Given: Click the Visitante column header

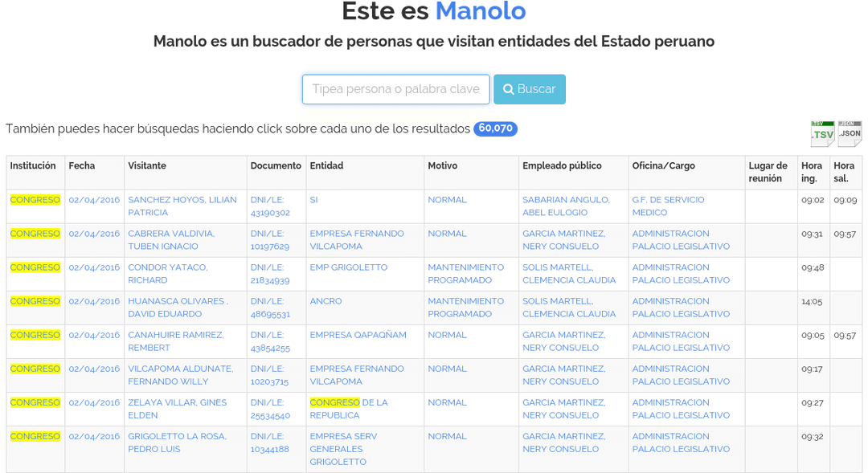Looking at the screenshot, I should 147,165.
